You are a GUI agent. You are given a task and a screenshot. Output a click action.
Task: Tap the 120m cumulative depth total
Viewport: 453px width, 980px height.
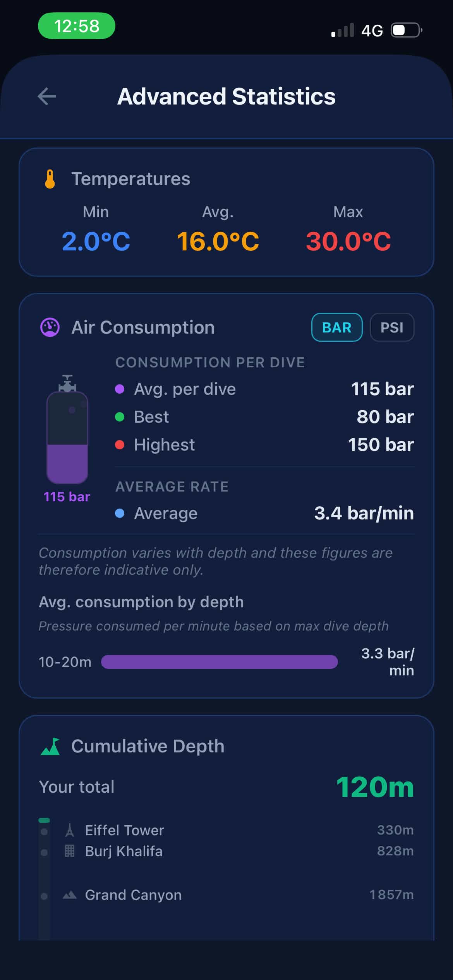coord(375,787)
